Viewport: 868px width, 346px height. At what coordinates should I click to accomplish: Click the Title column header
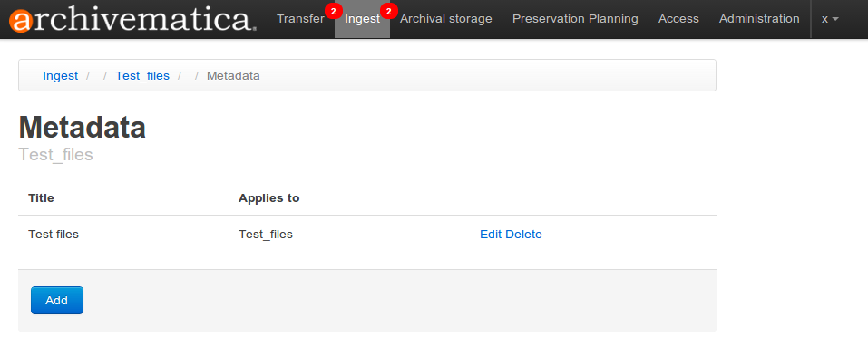(x=41, y=197)
